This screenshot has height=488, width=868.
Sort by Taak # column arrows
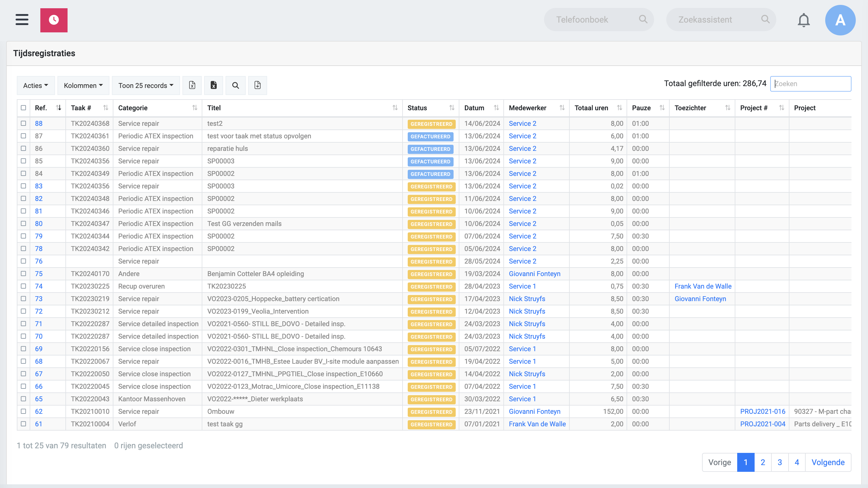click(x=105, y=108)
